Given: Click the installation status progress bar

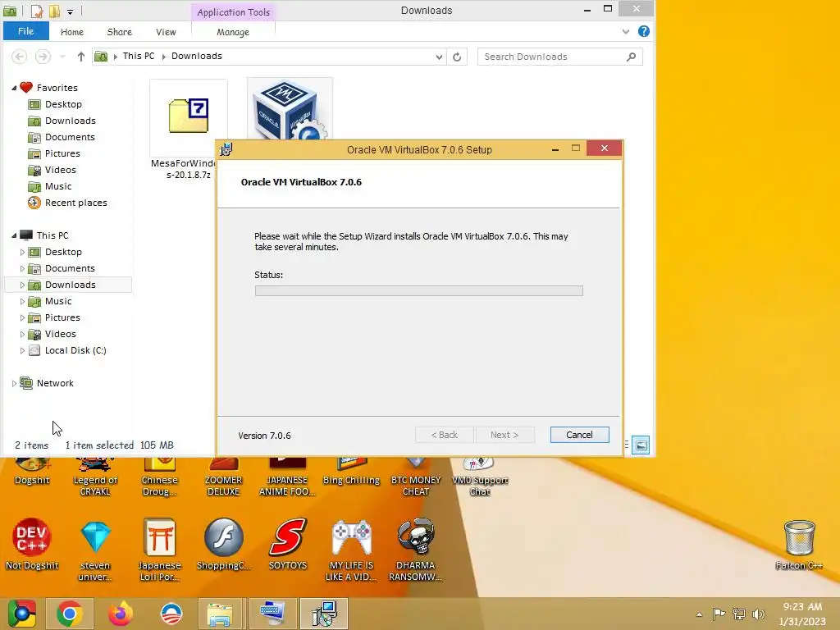Looking at the screenshot, I should (x=418, y=290).
